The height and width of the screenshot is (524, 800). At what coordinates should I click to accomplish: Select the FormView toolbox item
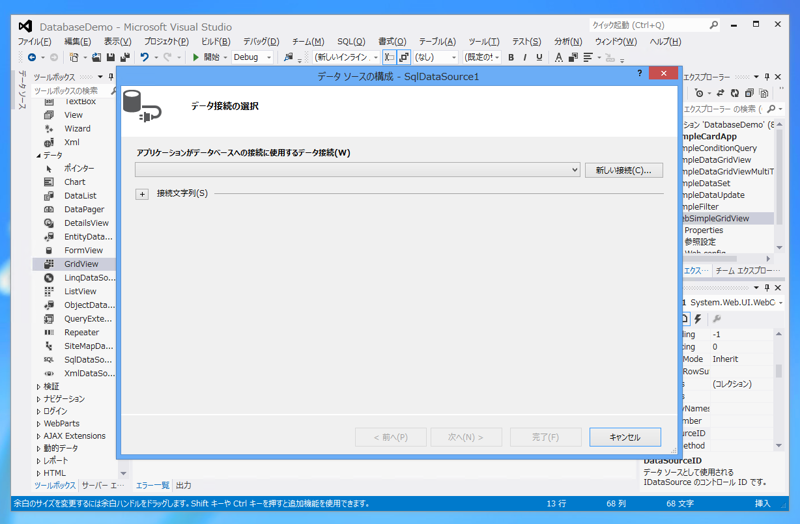pyautogui.click(x=74, y=251)
